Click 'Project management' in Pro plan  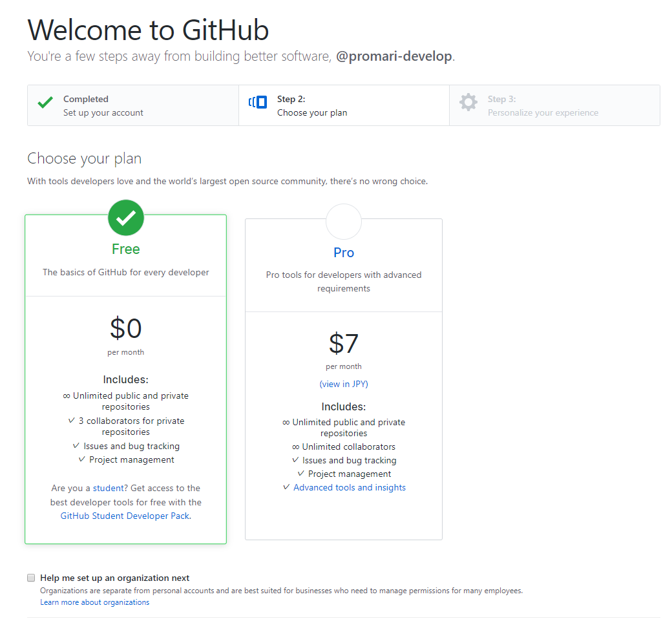point(350,474)
